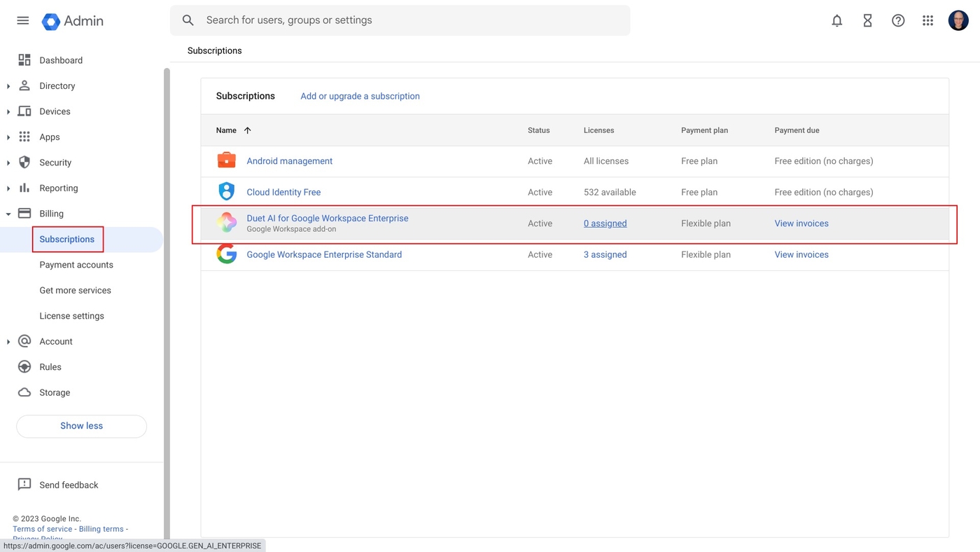The width and height of the screenshot is (980, 552).
Task: Collapse the Billing section
Action: [8, 214]
